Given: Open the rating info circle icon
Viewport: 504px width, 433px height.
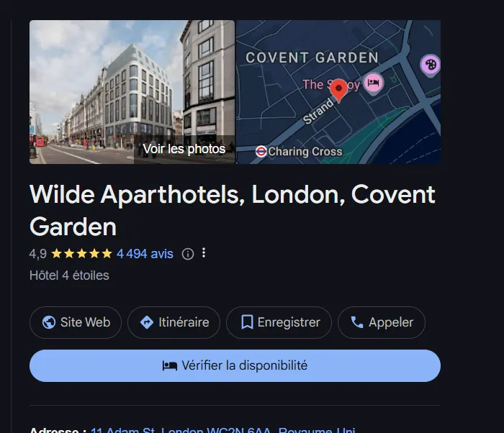Looking at the screenshot, I should (188, 254).
